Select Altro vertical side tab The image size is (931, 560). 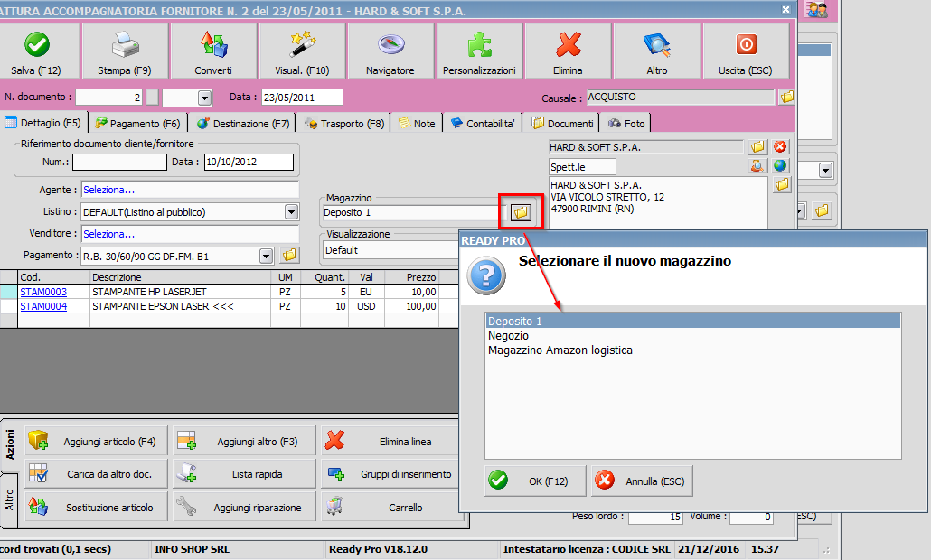point(10,499)
